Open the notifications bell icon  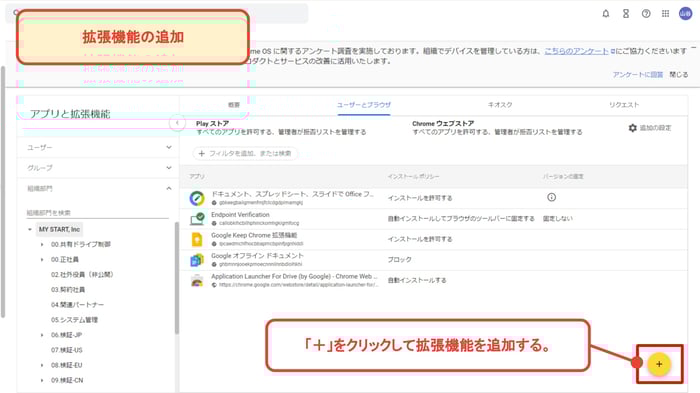click(x=606, y=14)
